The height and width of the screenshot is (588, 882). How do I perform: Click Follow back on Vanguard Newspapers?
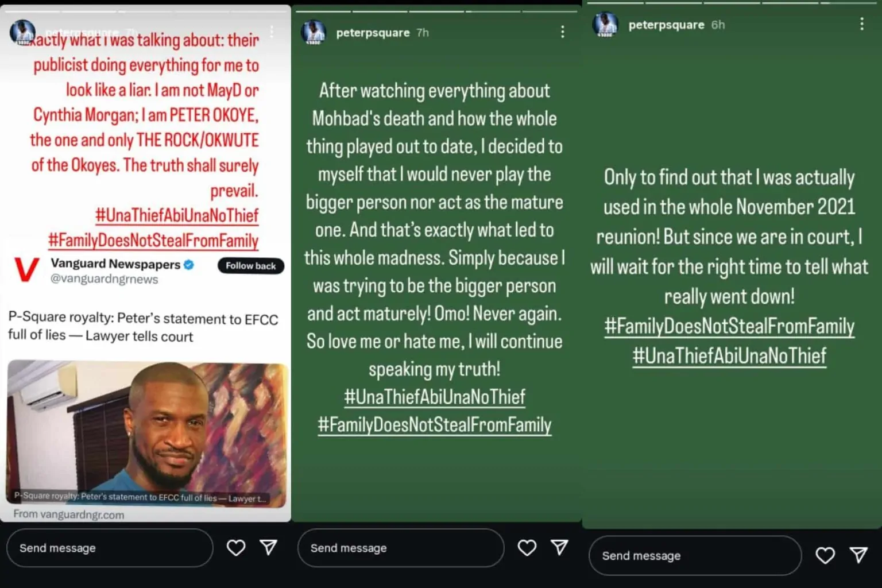[251, 266]
